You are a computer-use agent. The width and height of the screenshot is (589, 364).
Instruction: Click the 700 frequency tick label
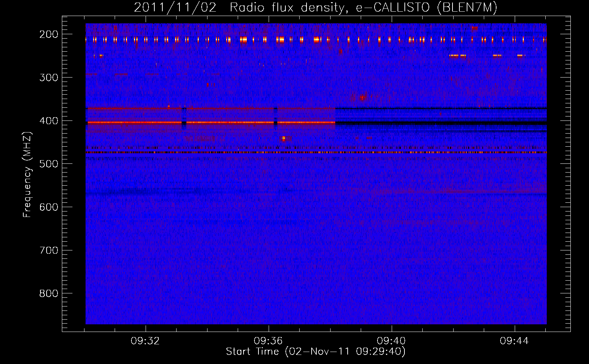tap(49, 250)
